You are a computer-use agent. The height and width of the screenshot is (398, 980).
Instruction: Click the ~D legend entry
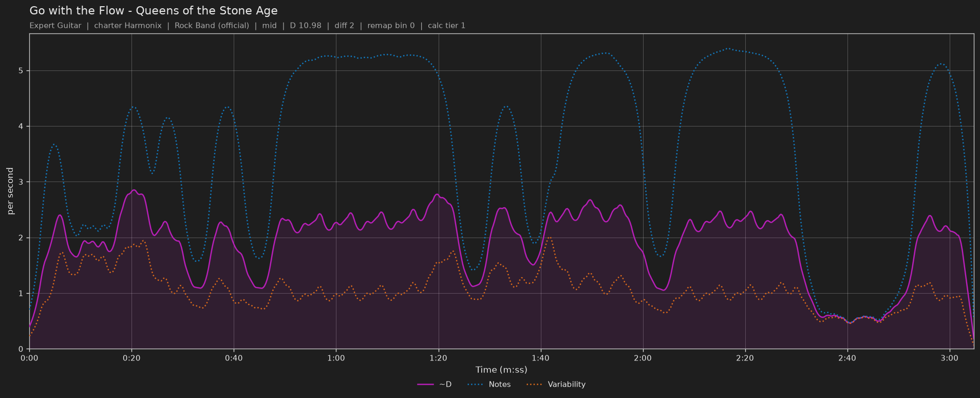tap(435, 385)
